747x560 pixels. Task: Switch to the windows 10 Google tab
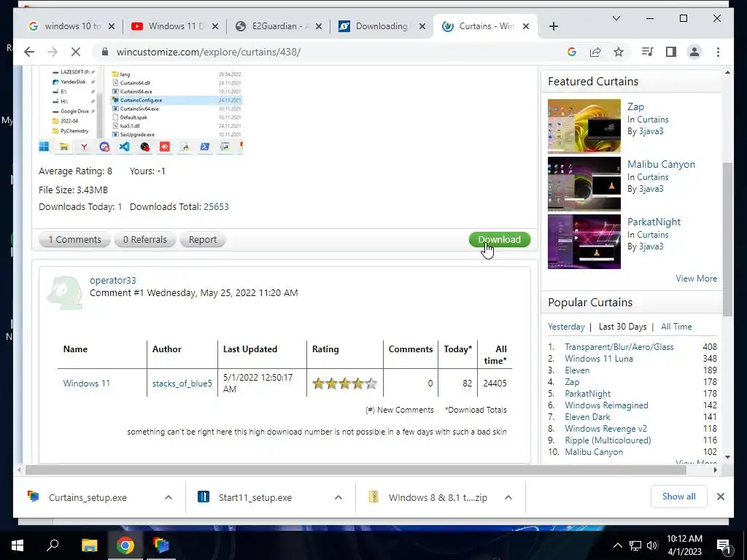click(72, 26)
